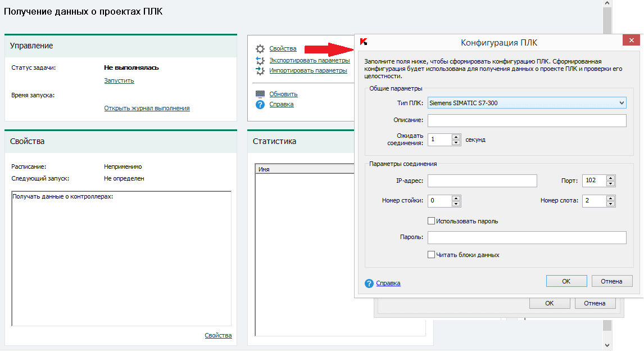
Task: Click the Пароль input field
Action: coord(527,237)
